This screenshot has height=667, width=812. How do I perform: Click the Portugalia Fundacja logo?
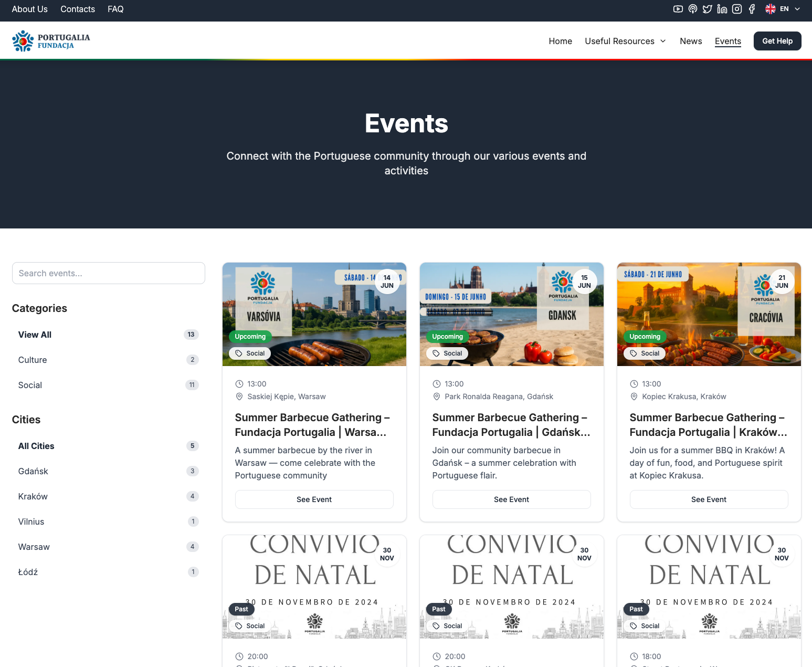coord(51,41)
